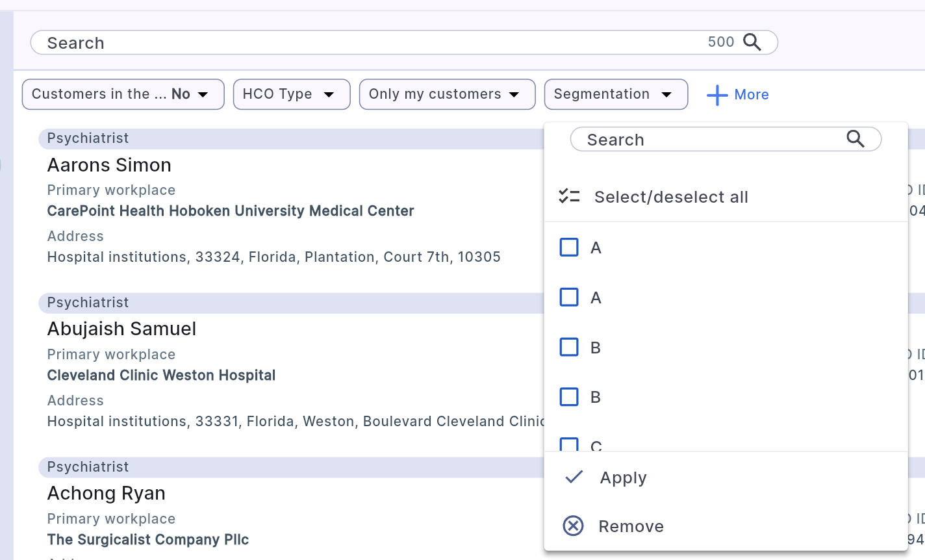
Task: Enable the B checkbox directly below the second A
Action: (x=569, y=347)
